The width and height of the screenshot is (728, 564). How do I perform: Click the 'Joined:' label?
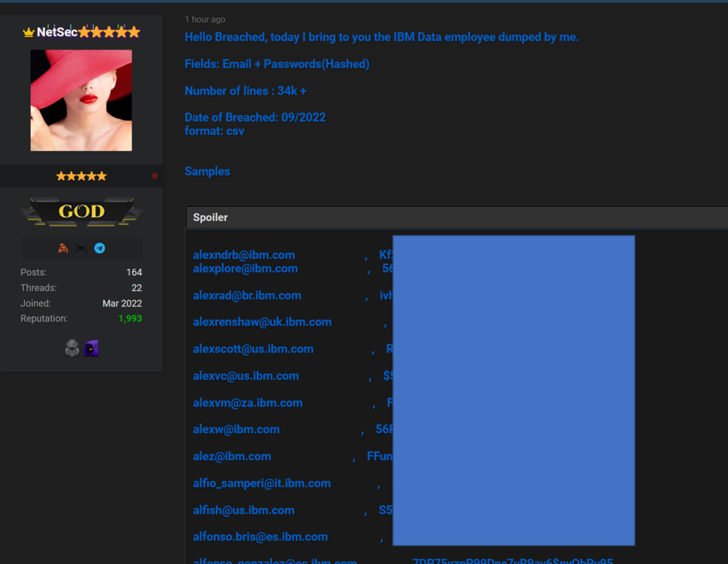click(36, 304)
